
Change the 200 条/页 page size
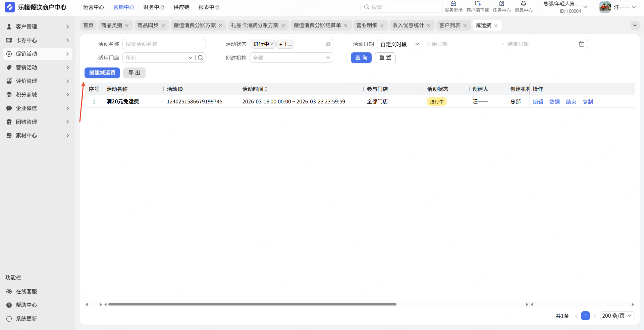coord(616,316)
